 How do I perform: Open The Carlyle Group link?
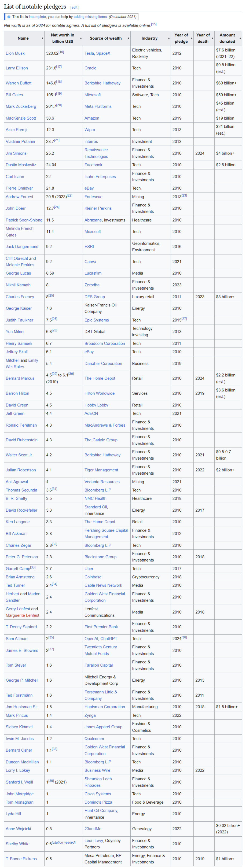pos(101,440)
